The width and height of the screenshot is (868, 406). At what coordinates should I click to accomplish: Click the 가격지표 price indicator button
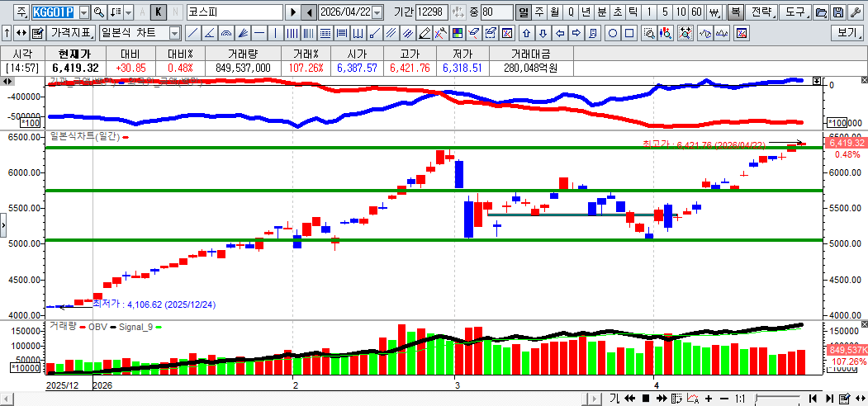tap(72, 33)
